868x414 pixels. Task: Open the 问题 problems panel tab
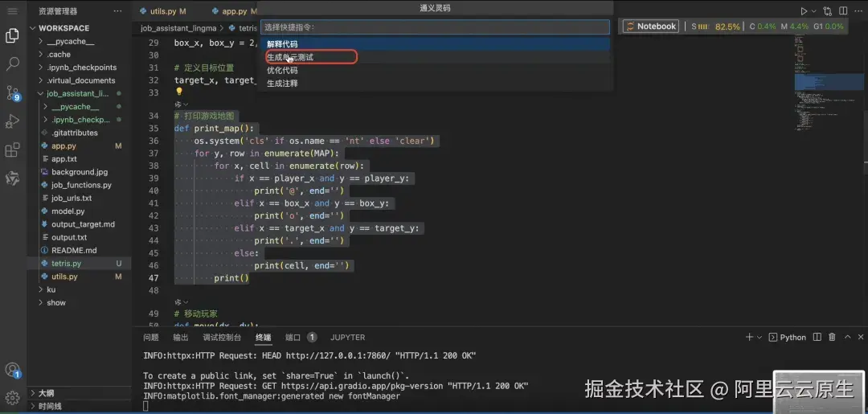point(150,337)
